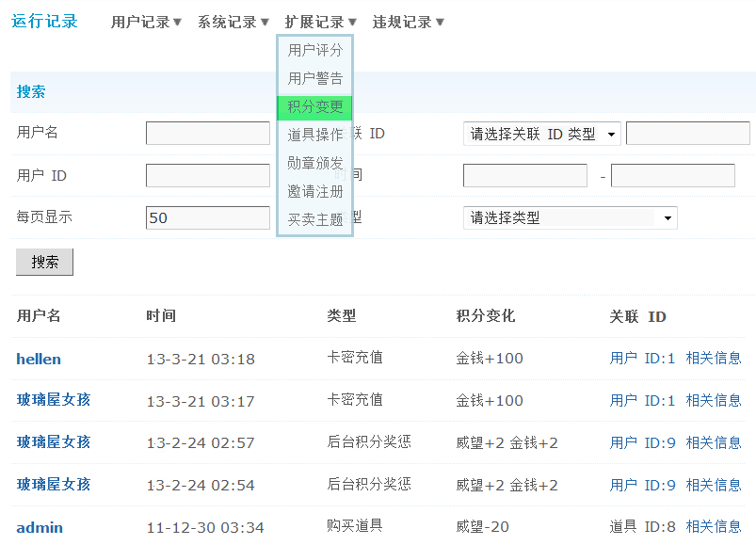Select 用户警告 in the dropdown menu

(314, 78)
